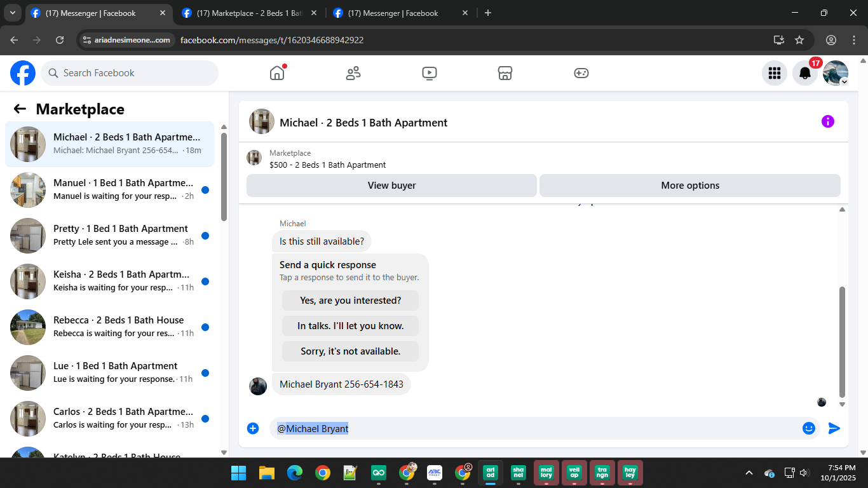Click the message text input field
The width and height of the screenshot is (868, 488).
(536, 428)
